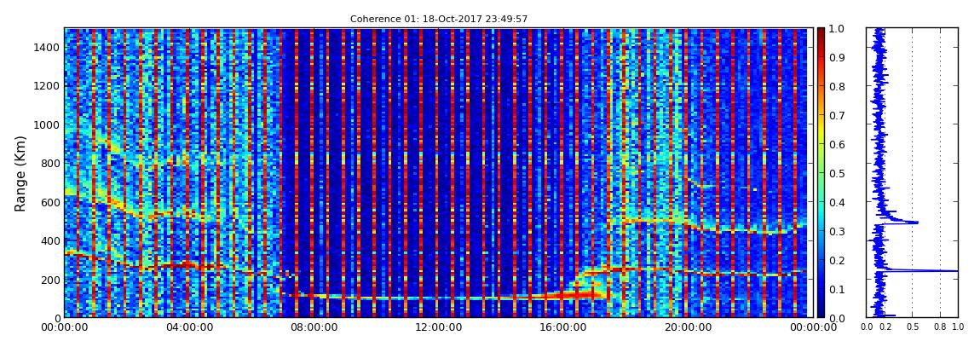Click the 800 tick on the Range axis
980x347 pixels.
pos(49,163)
